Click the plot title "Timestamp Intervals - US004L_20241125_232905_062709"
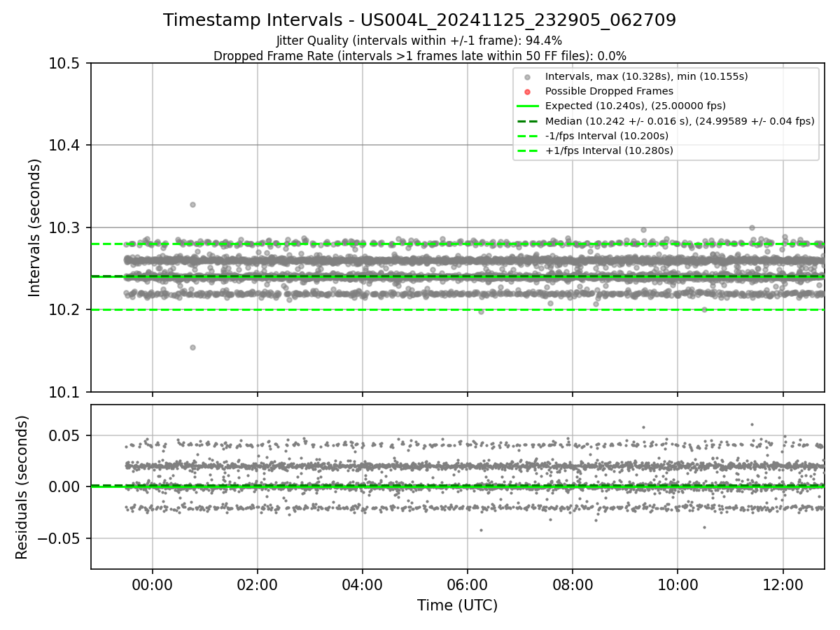Screen dimensions: 840x630 [419, 20]
